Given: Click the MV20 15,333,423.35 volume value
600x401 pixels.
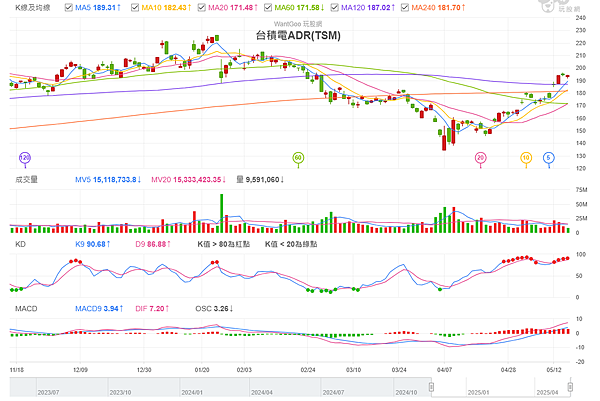Looking at the screenshot, I should (x=188, y=179).
